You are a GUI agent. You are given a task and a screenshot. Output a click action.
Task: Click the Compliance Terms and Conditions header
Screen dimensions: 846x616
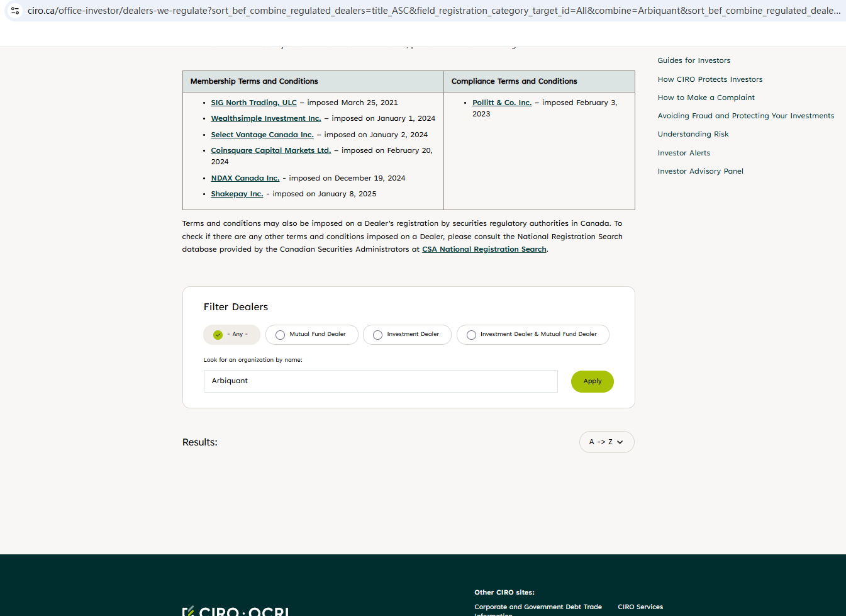click(x=514, y=81)
